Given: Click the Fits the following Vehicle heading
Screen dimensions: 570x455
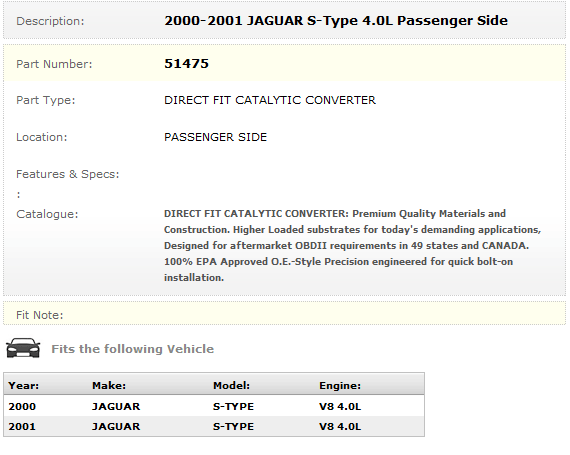Looking at the screenshot, I should [x=132, y=349].
